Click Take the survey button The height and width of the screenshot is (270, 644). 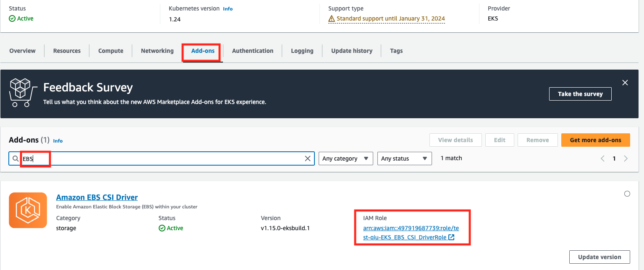[580, 94]
